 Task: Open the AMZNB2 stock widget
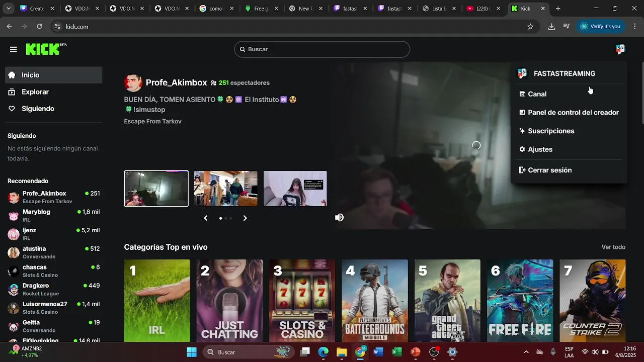click(x=26, y=352)
